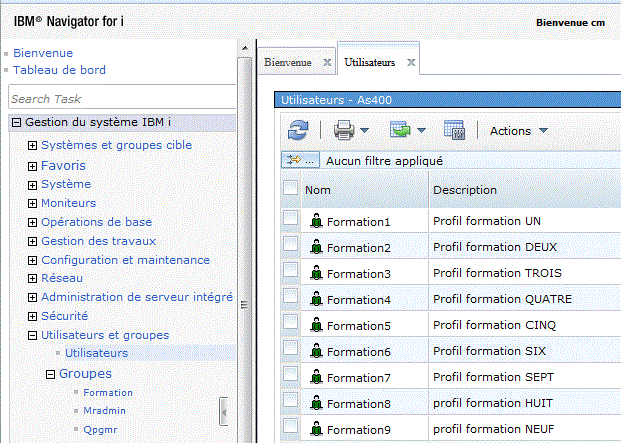This screenshot has width=621, height=443.
Task: Check the Formation3 row checkbox
Action: (290, 270)
